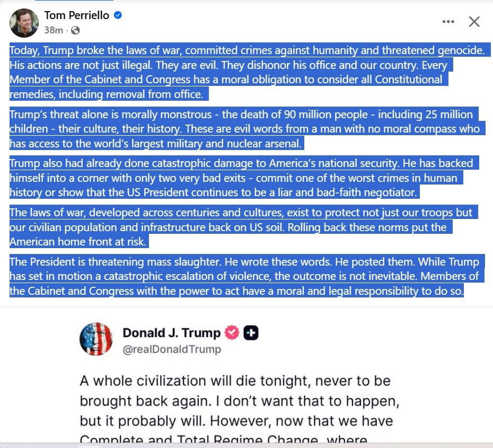Close the post with the X button
This screenshot has height=448, width=493.
pos(474,22)
